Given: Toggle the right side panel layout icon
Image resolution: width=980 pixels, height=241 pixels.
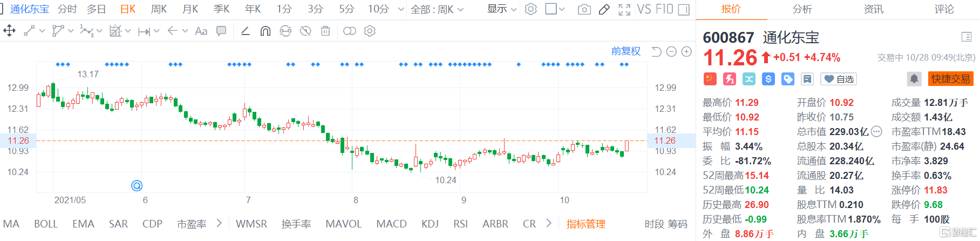Looking at the screenshot, I should click(x=684, y=9).
